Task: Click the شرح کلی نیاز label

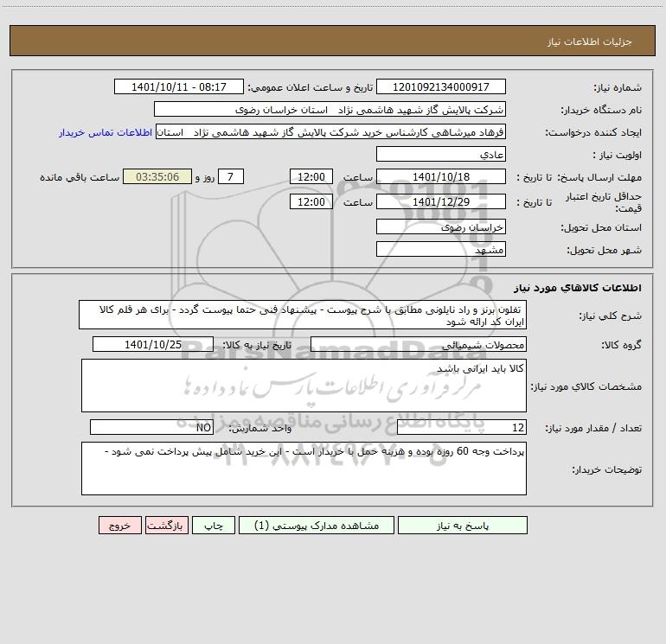Action: (611, 316)
